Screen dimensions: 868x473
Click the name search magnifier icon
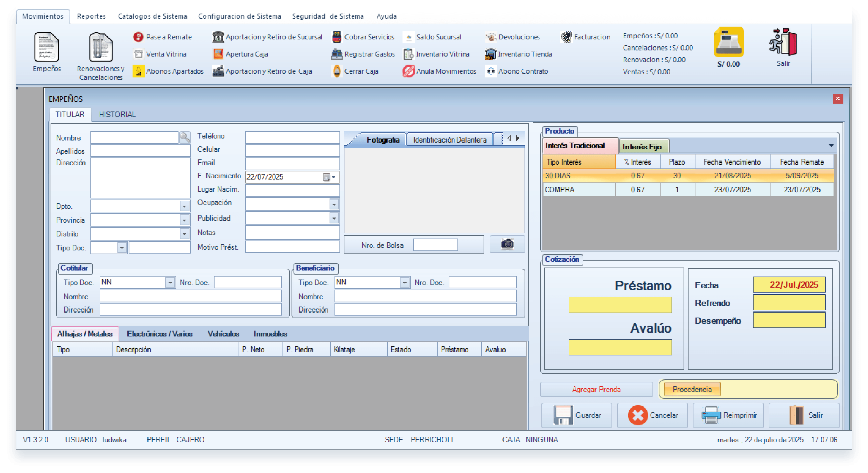pos(185,137)
